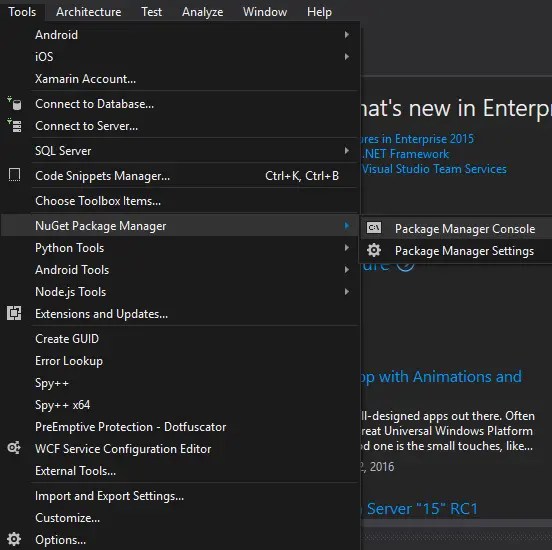Open the Analyze menu
Image resolution: width=552 pixels, height=550 pixels.
pos(202,12)
